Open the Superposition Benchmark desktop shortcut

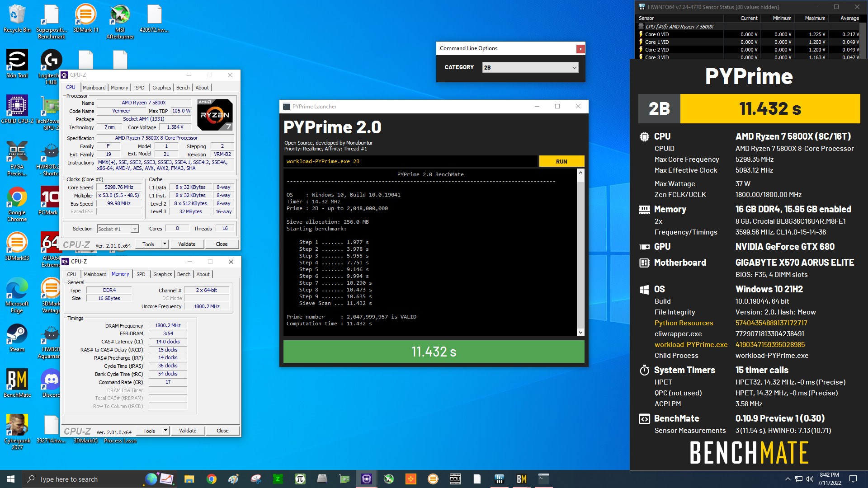(x=51, y=22)
